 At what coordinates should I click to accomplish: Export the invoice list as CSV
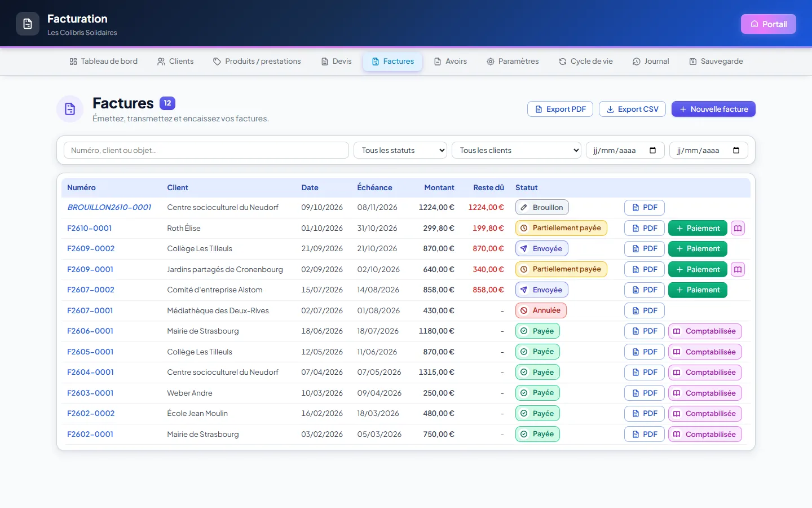click(632, 109)
